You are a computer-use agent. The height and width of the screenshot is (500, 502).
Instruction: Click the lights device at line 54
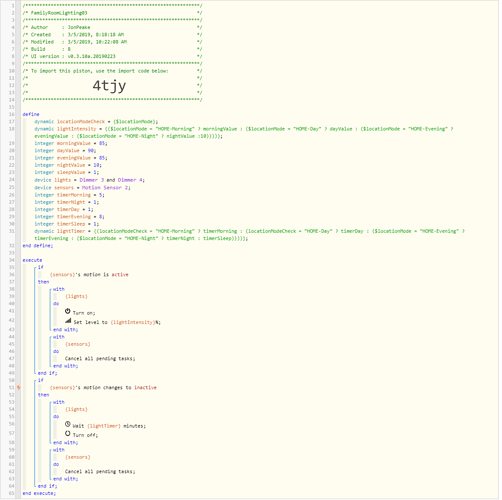(x=77, y=410)
